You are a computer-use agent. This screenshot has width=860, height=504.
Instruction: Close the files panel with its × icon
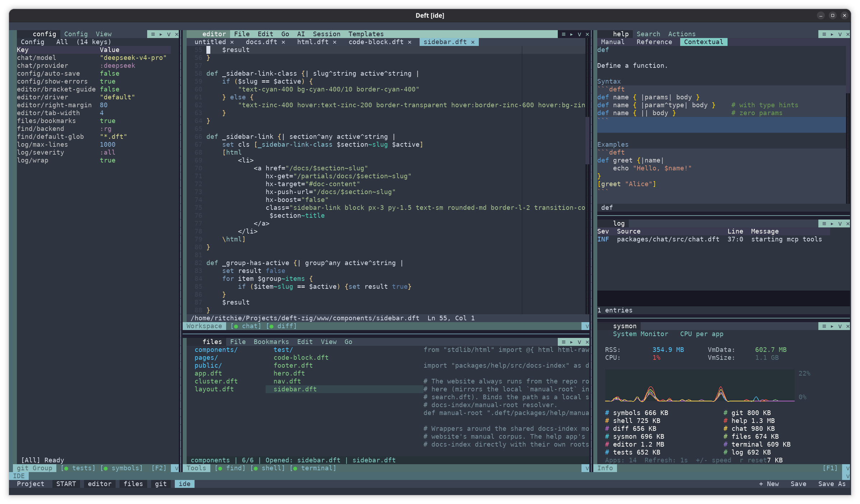[x=587, y=342]
